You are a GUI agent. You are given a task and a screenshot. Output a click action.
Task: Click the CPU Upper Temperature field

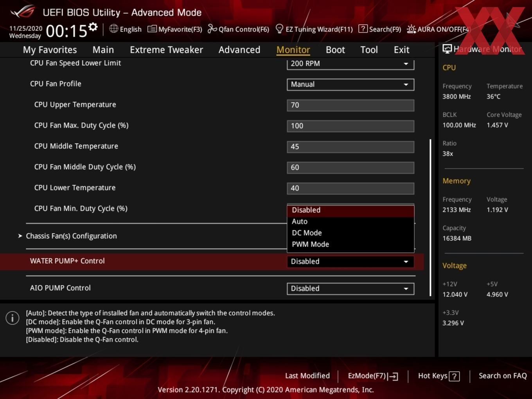coord(350,105)
